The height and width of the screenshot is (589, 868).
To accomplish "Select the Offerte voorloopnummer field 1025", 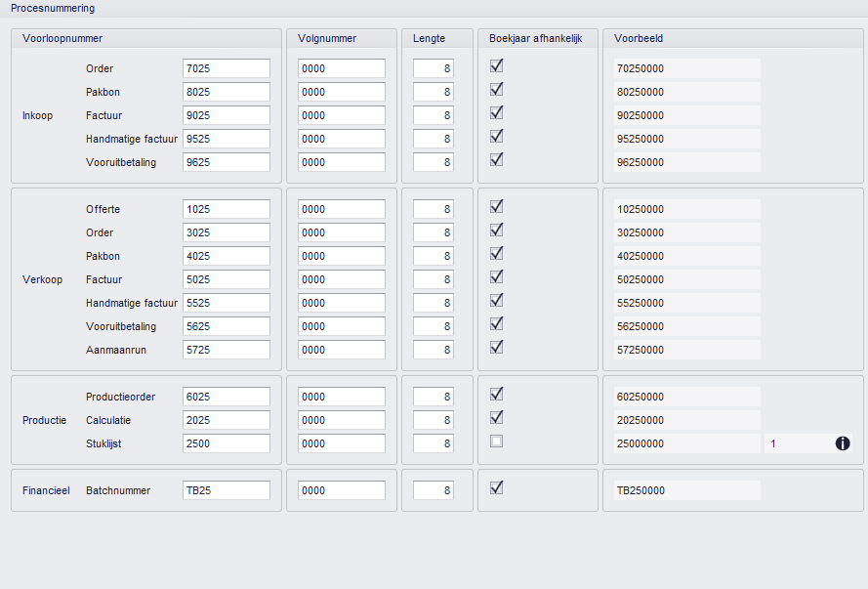I will [x=227, y=209].
